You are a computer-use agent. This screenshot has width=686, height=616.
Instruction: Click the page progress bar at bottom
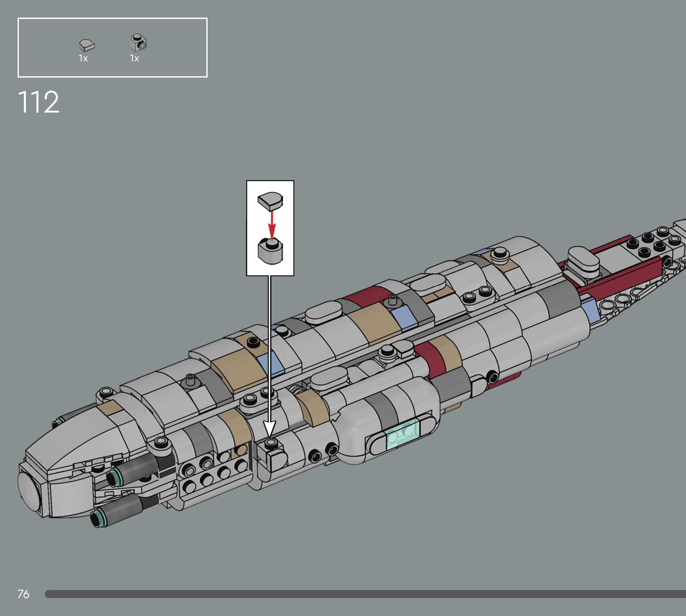365,594
